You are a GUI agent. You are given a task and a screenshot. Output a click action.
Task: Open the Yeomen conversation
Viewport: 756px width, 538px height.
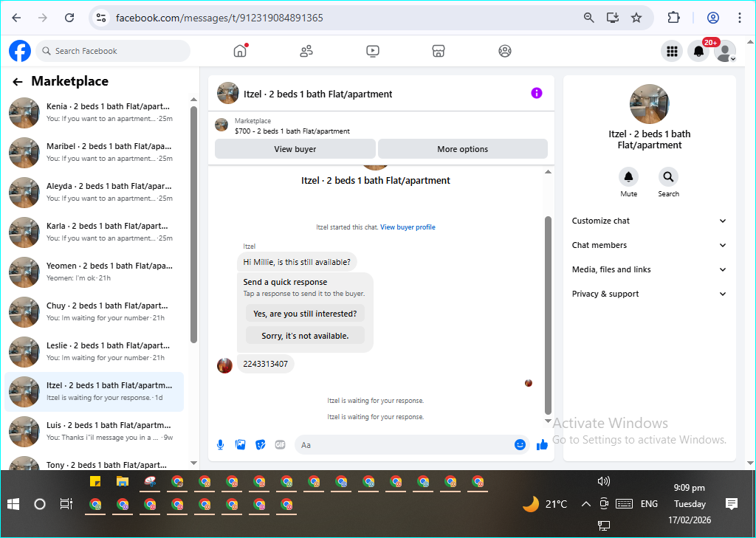click(x=94, y=272)
